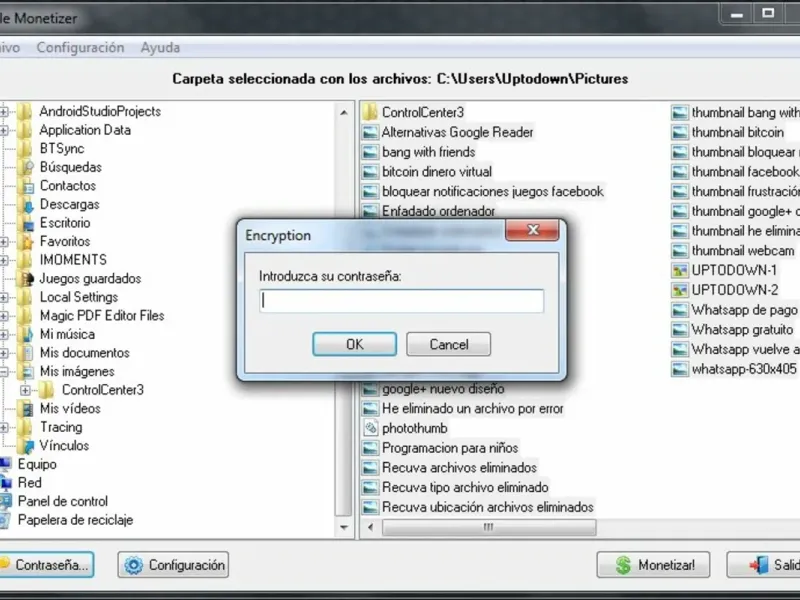This screenshot has width=800, height=600.
Task: Select file He eliminado un archivo por error
Action: pyautogui.click(x=472, y=409)
